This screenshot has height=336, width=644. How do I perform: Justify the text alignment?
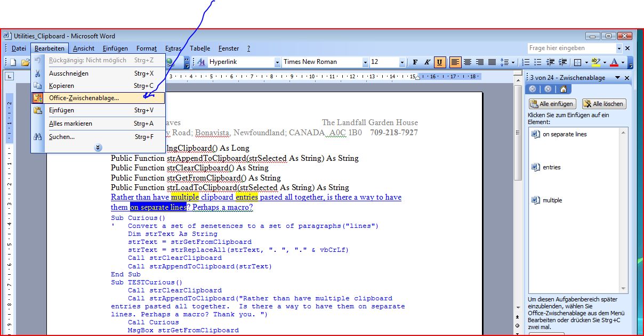(x=492, y=62)
